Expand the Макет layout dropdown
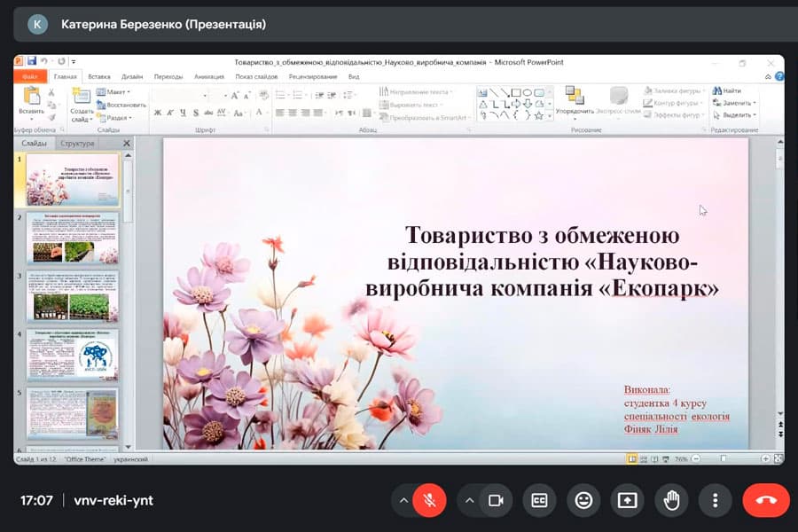Viewport: 798px width, 532px height. pyautogui.click(x=120, y=92)
